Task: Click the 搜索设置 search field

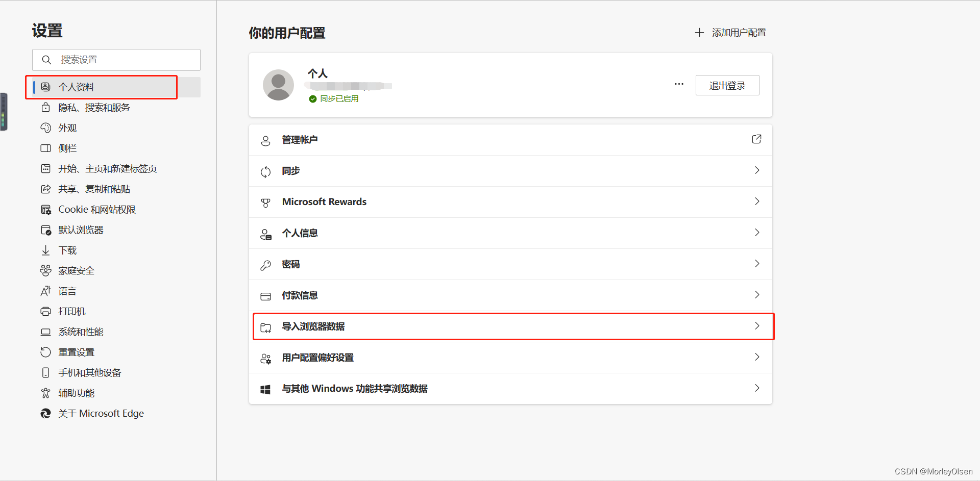Action: tap(116, 60)
